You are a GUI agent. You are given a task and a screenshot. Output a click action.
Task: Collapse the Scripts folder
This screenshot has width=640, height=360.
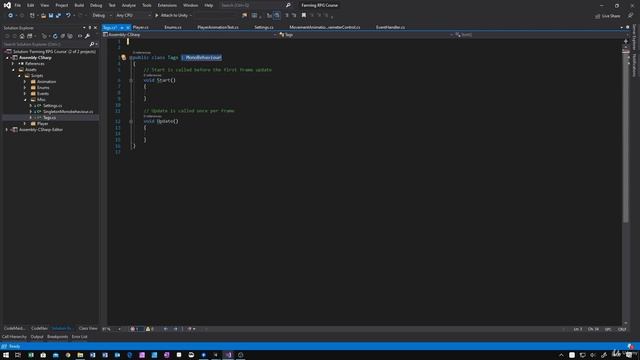19,76
